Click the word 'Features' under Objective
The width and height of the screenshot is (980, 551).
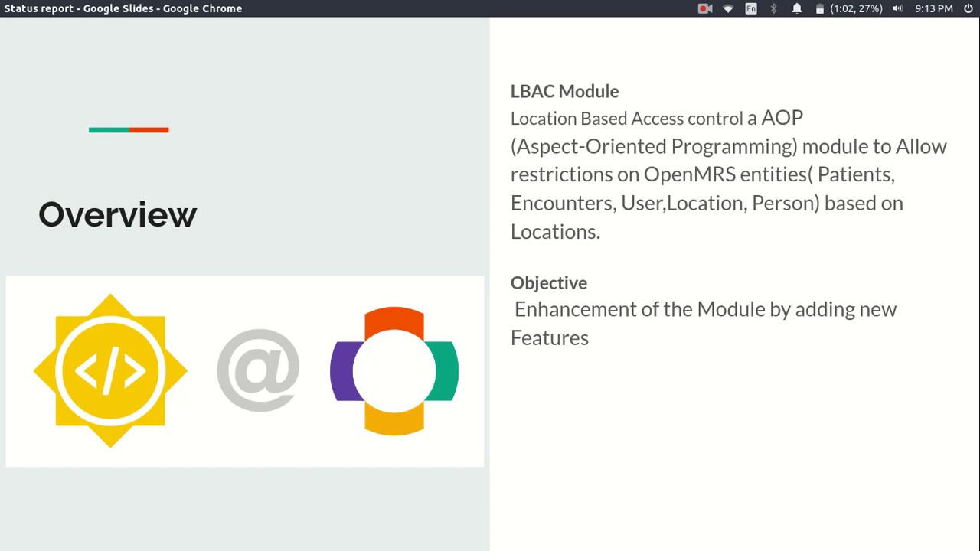(550, 337)
